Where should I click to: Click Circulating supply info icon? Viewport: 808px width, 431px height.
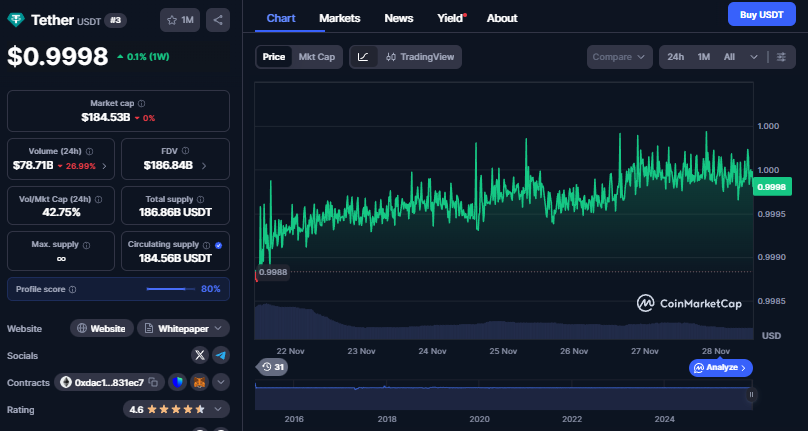[207, 245]
